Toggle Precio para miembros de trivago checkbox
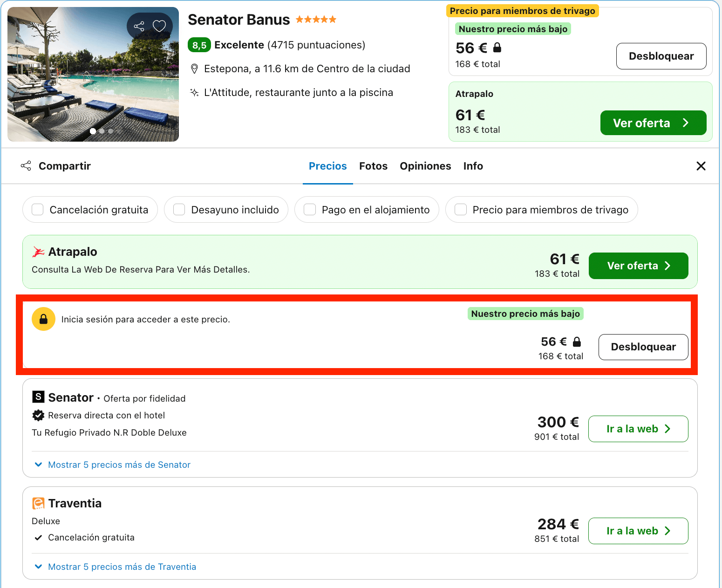 tap(461, 210)
